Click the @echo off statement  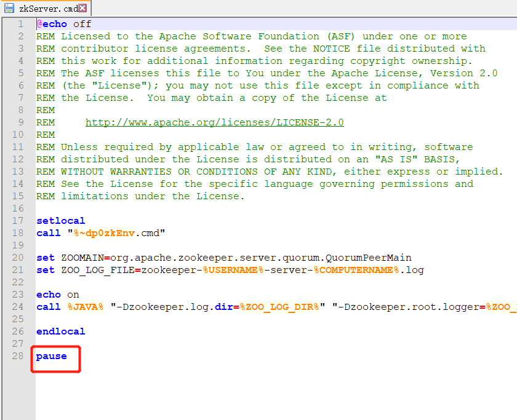(64, 23)
